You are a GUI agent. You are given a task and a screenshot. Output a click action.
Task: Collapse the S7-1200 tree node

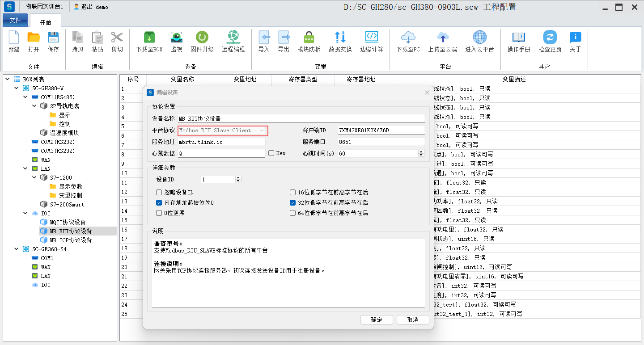(34, 177)
